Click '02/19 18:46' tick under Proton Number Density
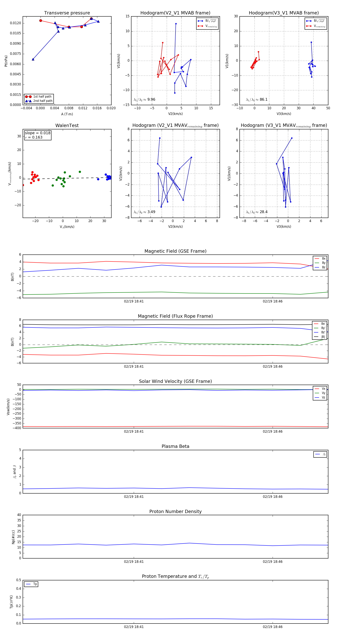Image resolution: width=351 pixels, height=644 pixels. click(273, 561)
